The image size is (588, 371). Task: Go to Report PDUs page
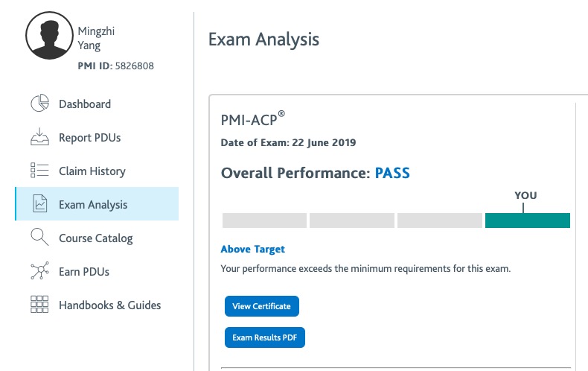click(x=89, y=138)
